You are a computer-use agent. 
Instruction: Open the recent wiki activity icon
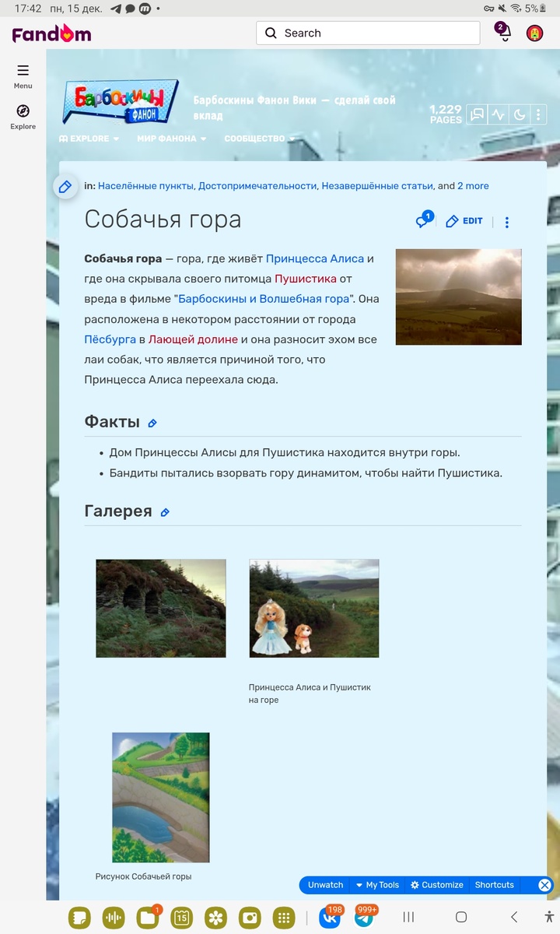click(x=498, y=115)
